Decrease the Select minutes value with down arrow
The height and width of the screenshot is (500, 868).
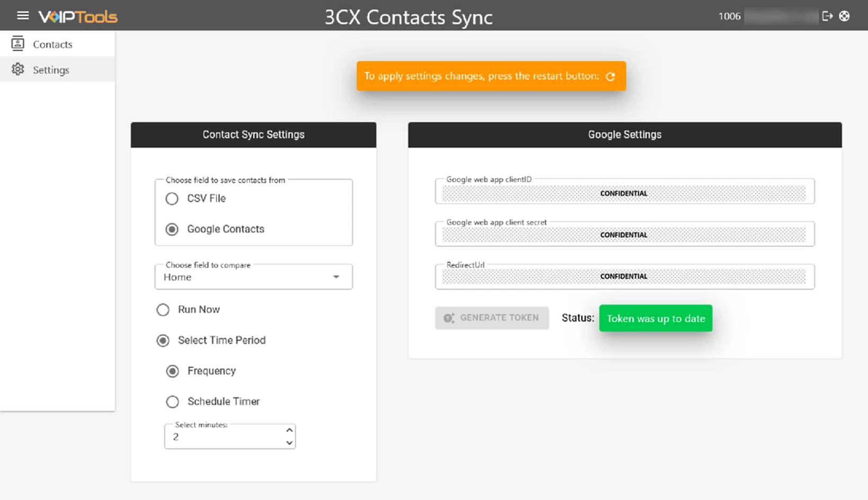pos(289,443)
